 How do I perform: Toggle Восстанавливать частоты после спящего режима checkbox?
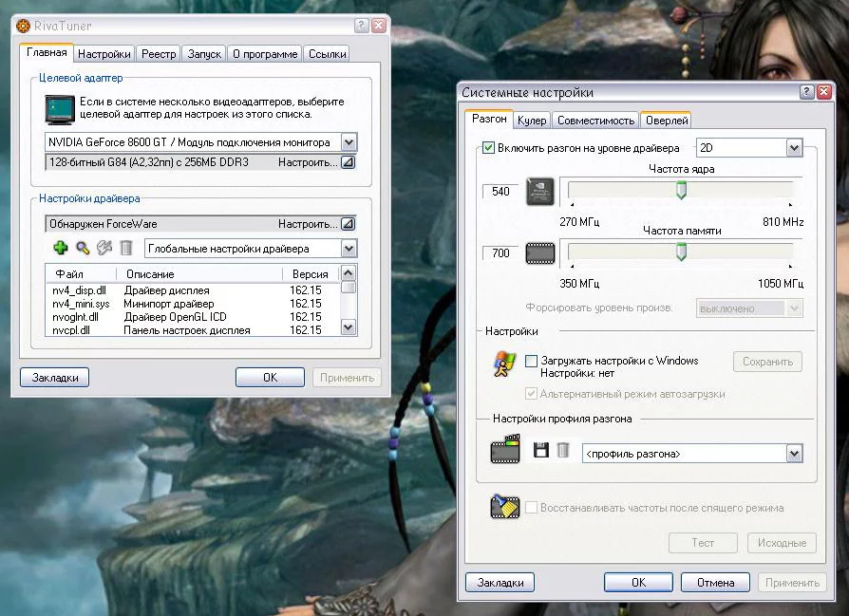click(532, 508)
